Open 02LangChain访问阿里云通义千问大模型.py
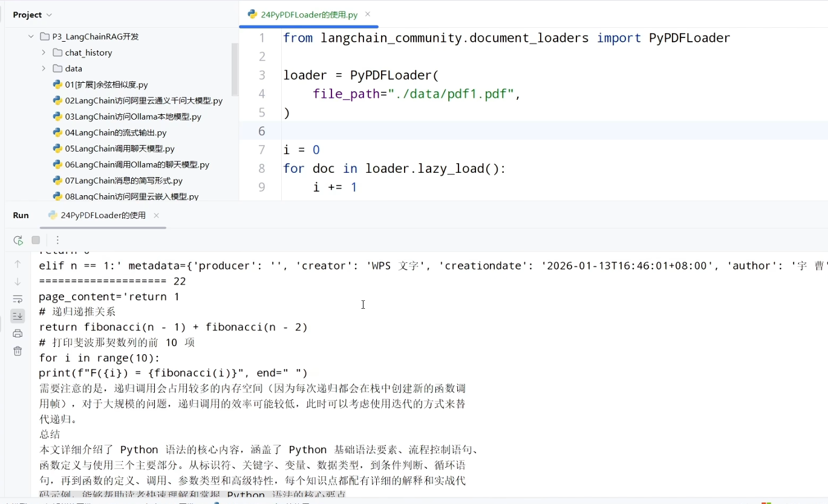 click(144, 101)
